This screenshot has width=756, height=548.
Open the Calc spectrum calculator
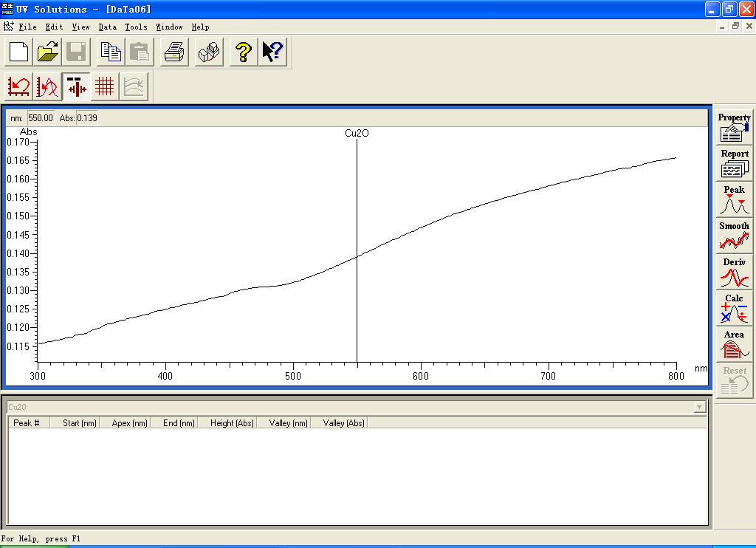734,308
